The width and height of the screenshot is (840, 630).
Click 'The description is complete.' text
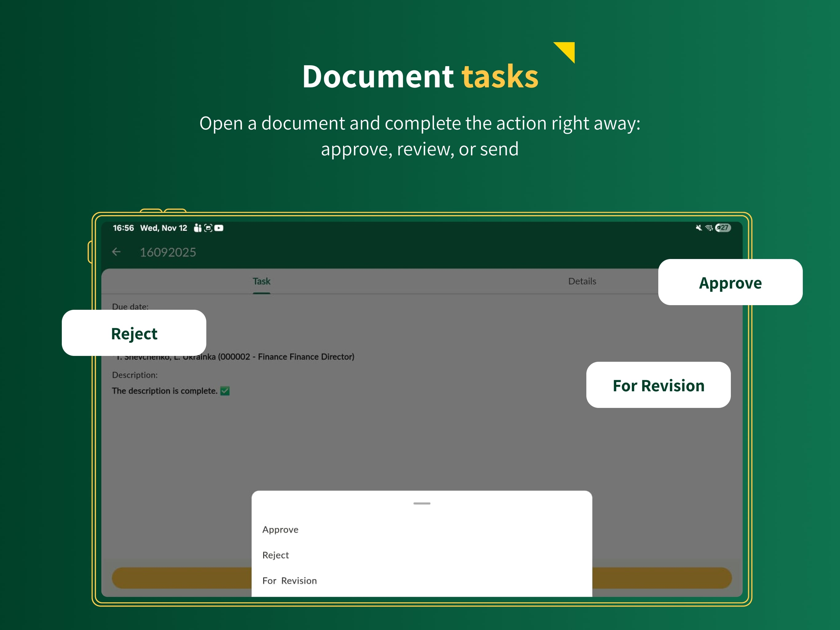[164, 391]
